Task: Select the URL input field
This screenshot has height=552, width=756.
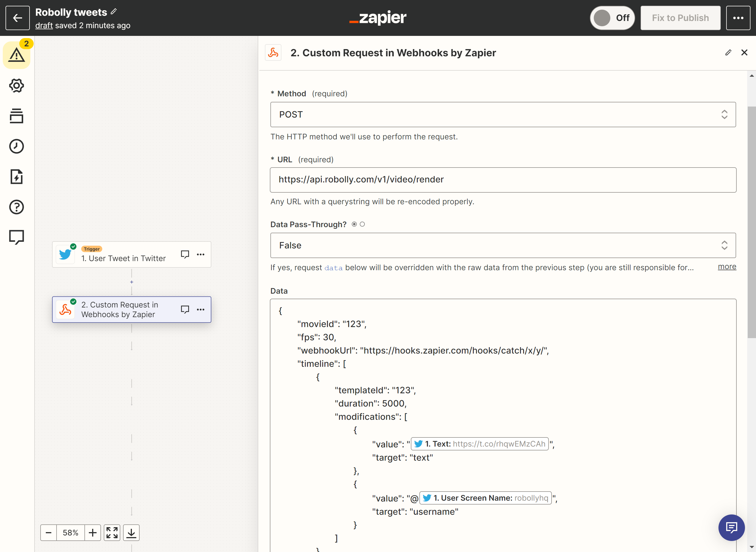Action: pos(503,180)
